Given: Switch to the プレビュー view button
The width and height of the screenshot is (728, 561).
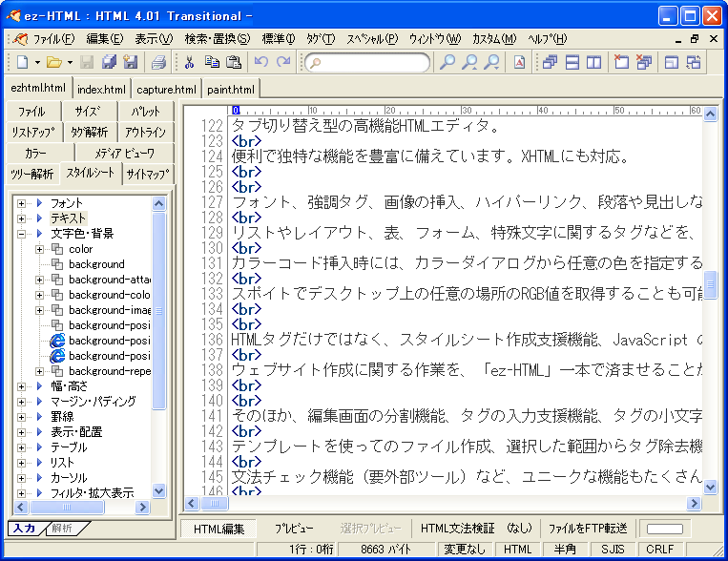Looking at the screenshot, I should click(x=294, y=529).
